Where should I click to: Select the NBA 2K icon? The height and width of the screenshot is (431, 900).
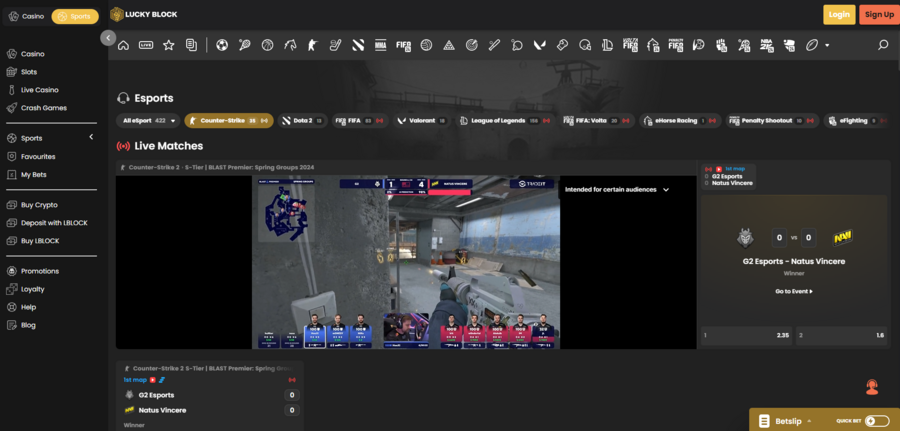click(766, 45)
